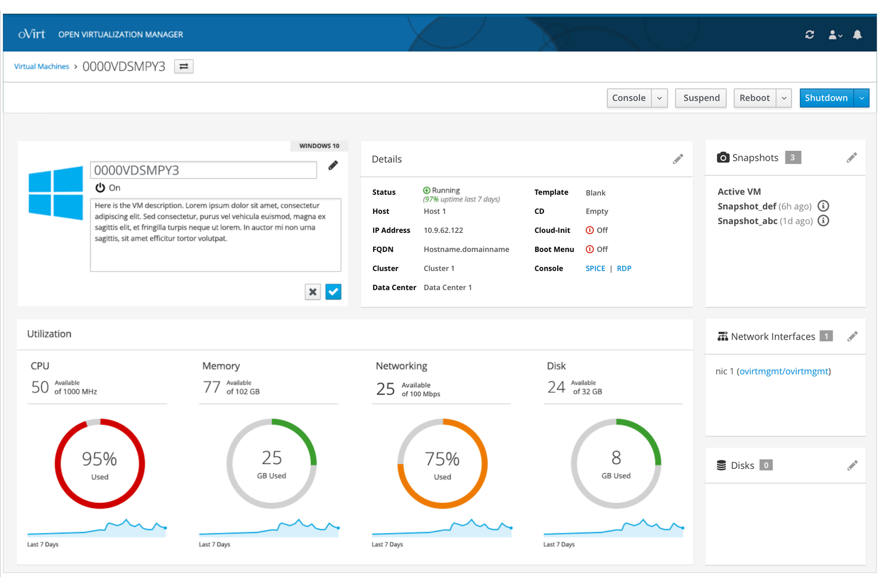
Task: Expand the Console dropdown arrow
Action: pyautogui.click(x=659, y=98)
